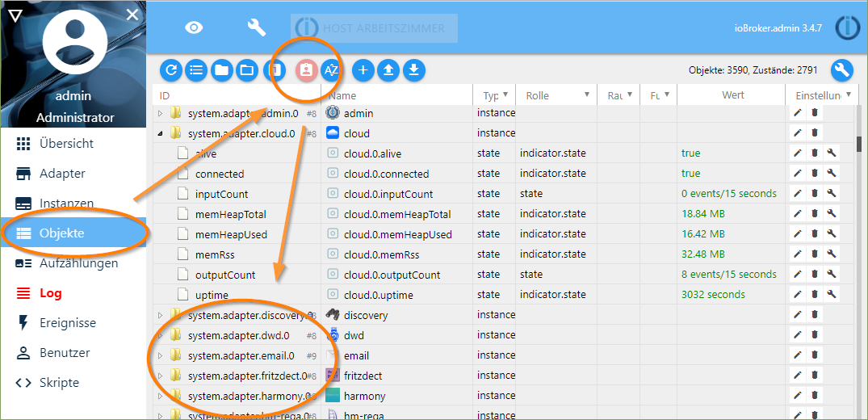This screenshot has width=868, height=420.
Task: Edit the fritzdect instance
Action: 798,375
